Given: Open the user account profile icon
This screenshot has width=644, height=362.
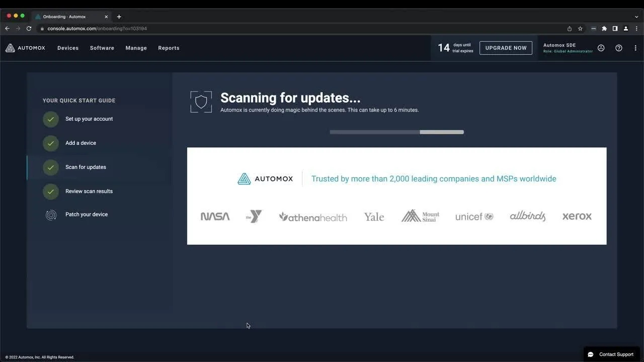Looking at the screenshot, I should pyautogui.click(x=601, y=48).
